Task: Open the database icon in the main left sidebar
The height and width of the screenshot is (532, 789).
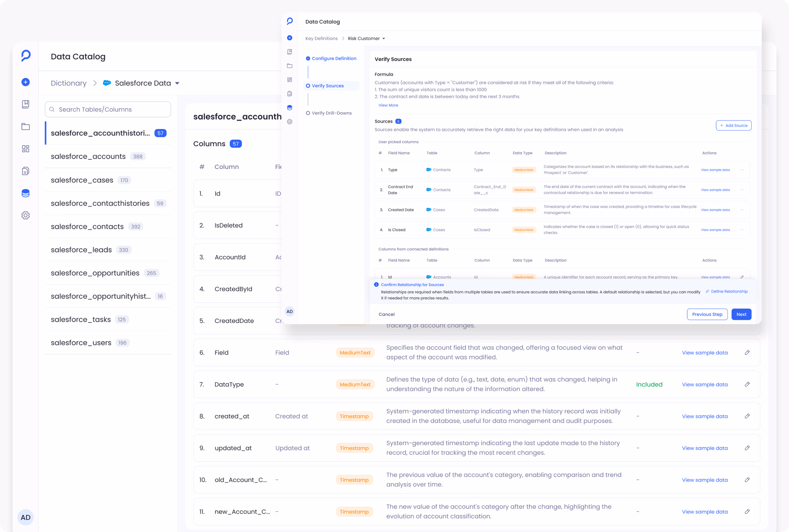Action: 25,193
